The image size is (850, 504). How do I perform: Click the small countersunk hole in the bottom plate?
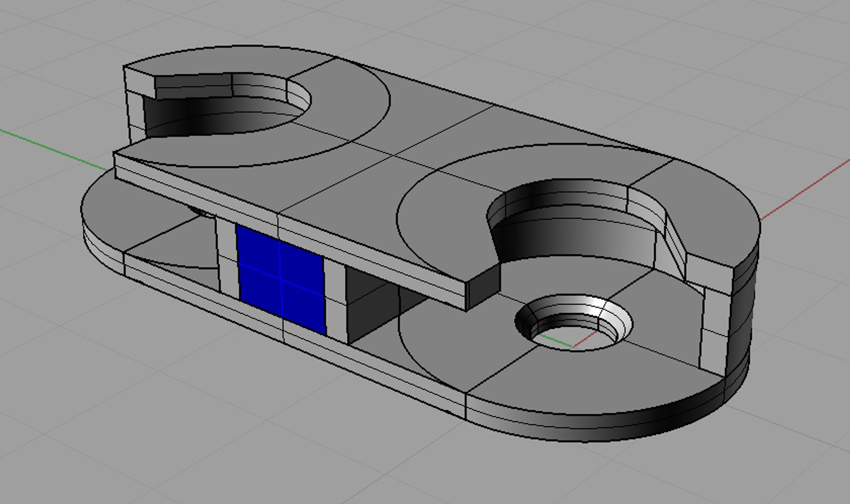point(573,323)
